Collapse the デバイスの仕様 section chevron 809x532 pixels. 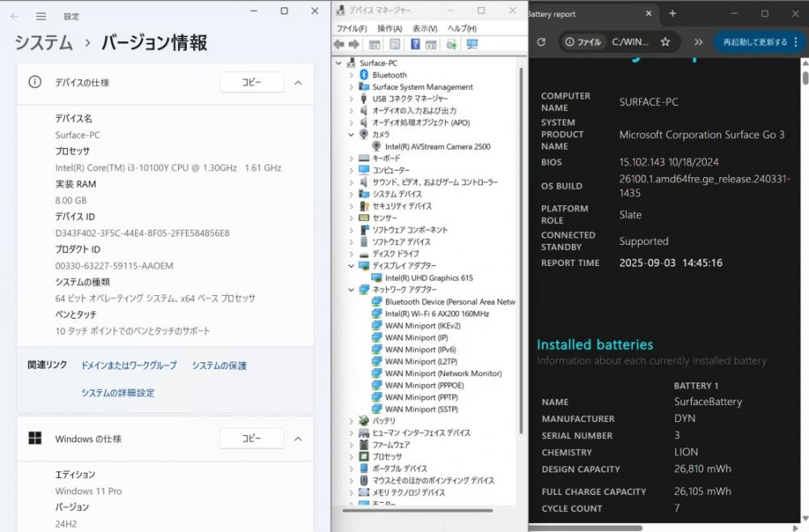(x=298, y=82)
